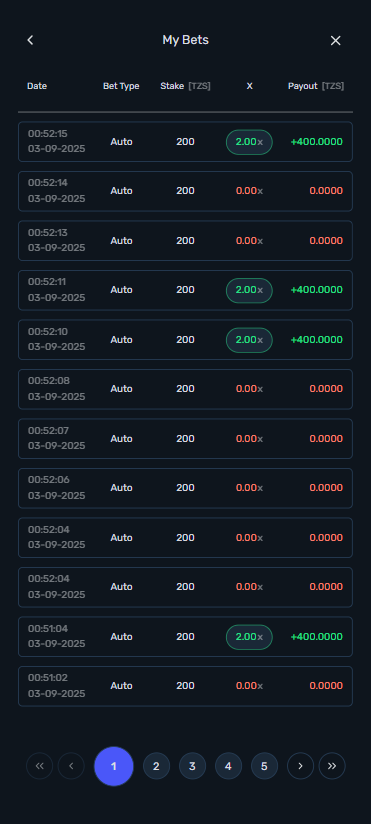Viewport: 371px width, 824px height.
Task: Close the My Bets panel
Action: click(335, 40)
